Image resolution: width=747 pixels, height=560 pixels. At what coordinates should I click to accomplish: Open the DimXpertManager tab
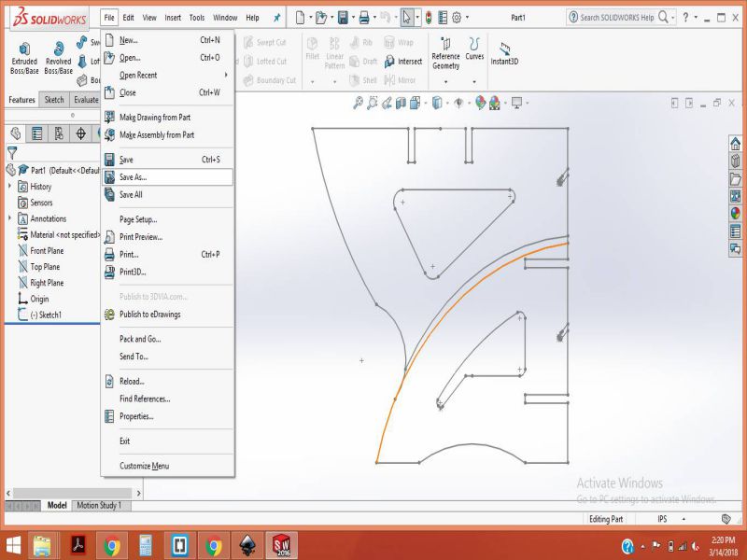(x=81, y=133)
